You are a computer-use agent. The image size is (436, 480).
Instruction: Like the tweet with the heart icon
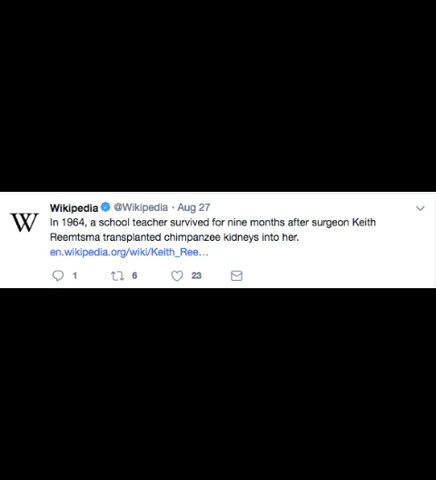177,276
